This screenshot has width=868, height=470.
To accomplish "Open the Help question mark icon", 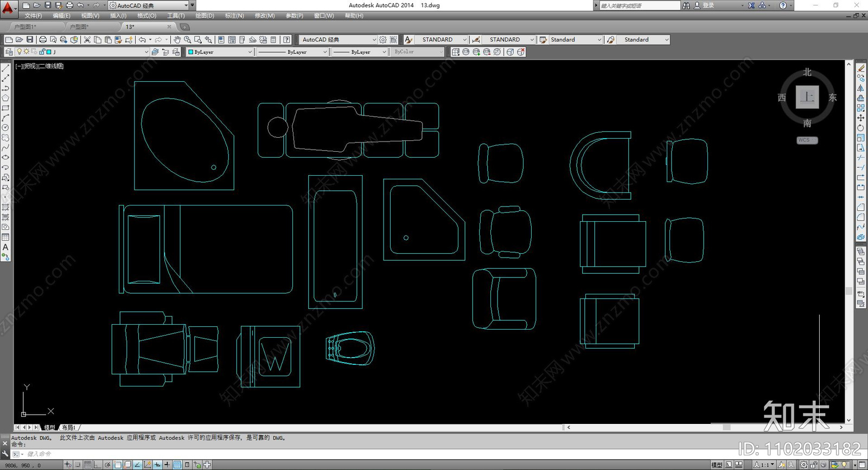I will (286, 40).
